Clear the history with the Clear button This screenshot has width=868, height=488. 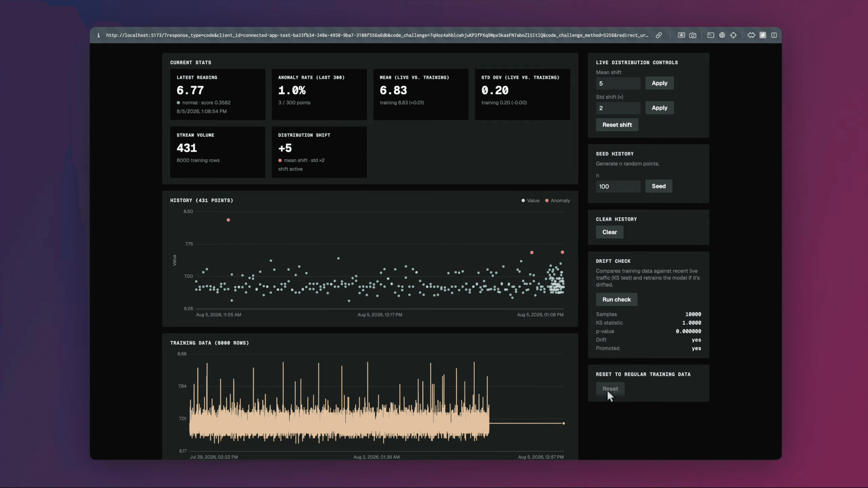(610, 232)
